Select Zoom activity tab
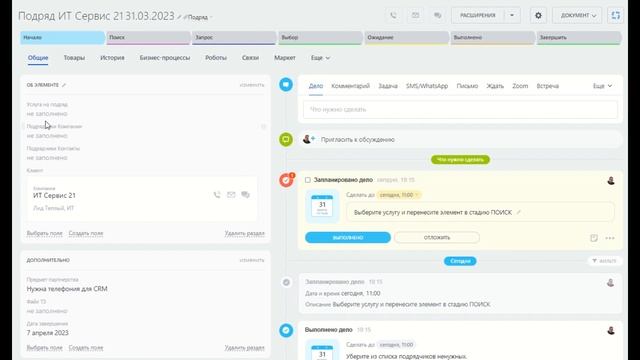640x360 pixels. coord(520,86)
